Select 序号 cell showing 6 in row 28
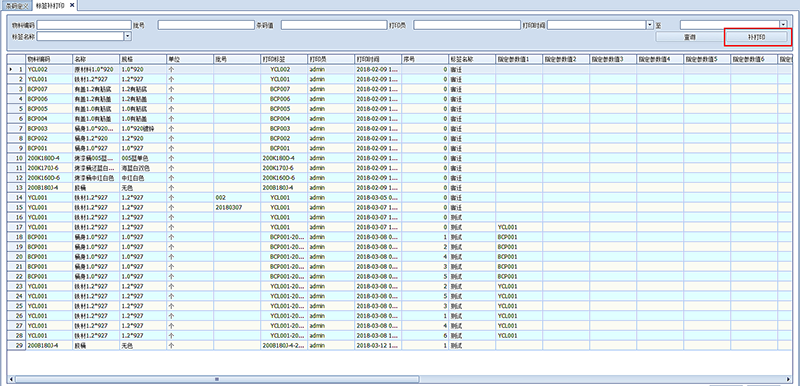800x386 pixels. pos(425,336)
